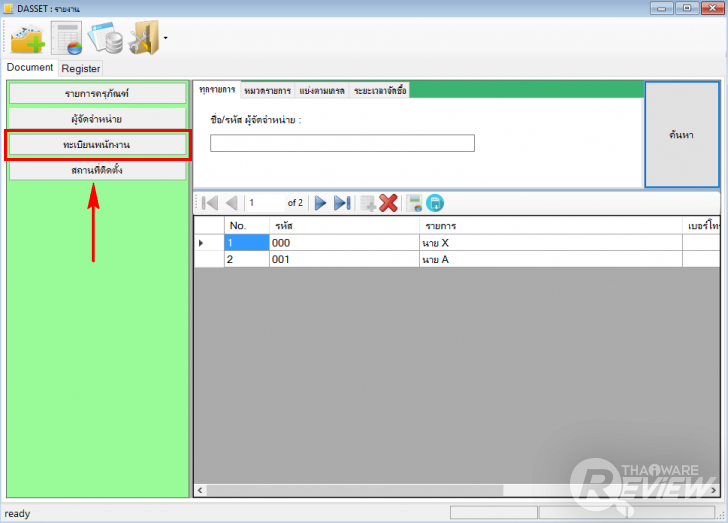Click the นาย X cell
The image size is (728, 523).
551,243
